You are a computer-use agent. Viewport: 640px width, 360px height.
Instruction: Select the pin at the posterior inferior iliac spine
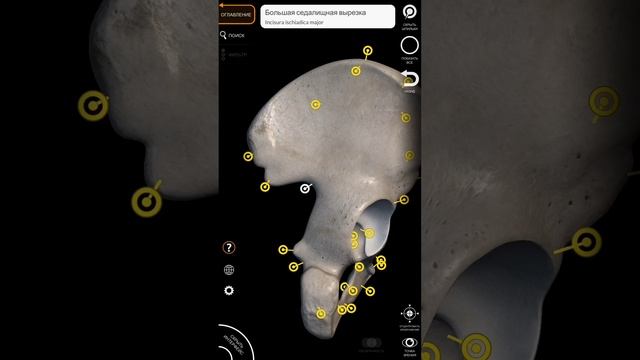click(265, 187)
